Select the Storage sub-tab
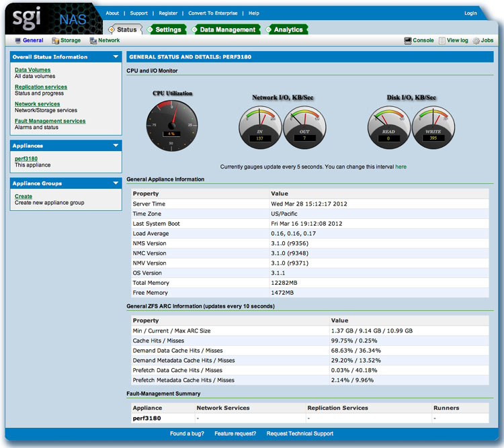Screen dimensions: 504x448 (x=71, y=40)
